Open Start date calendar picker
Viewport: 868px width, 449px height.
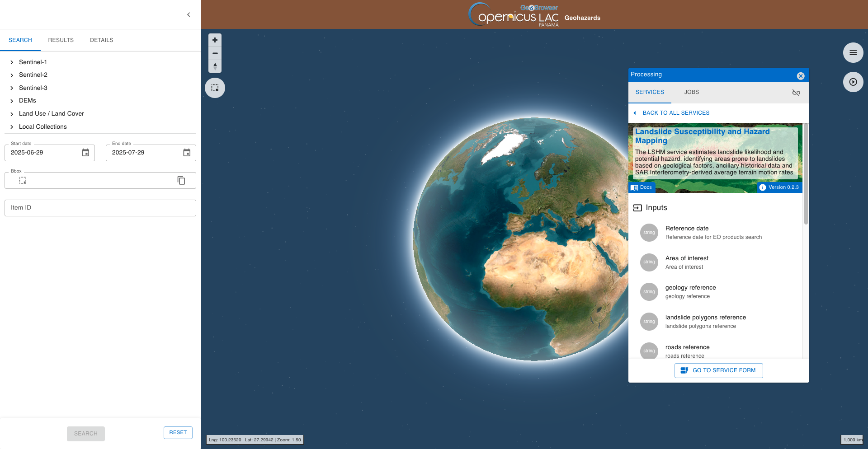pos(85,153)
